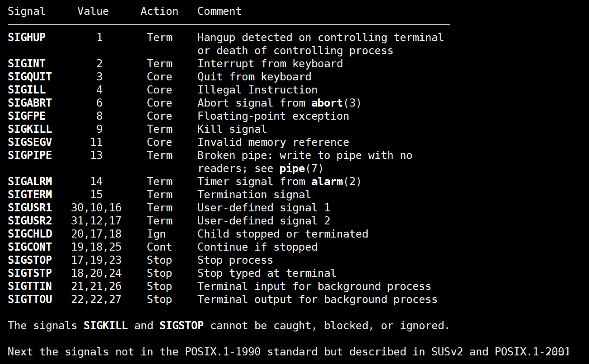Click the SIGTTOU signal name

tap(30, 299)
